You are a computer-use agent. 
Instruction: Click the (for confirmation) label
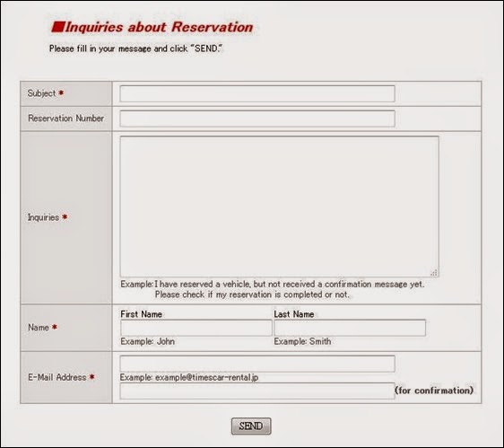pos(434,391)
